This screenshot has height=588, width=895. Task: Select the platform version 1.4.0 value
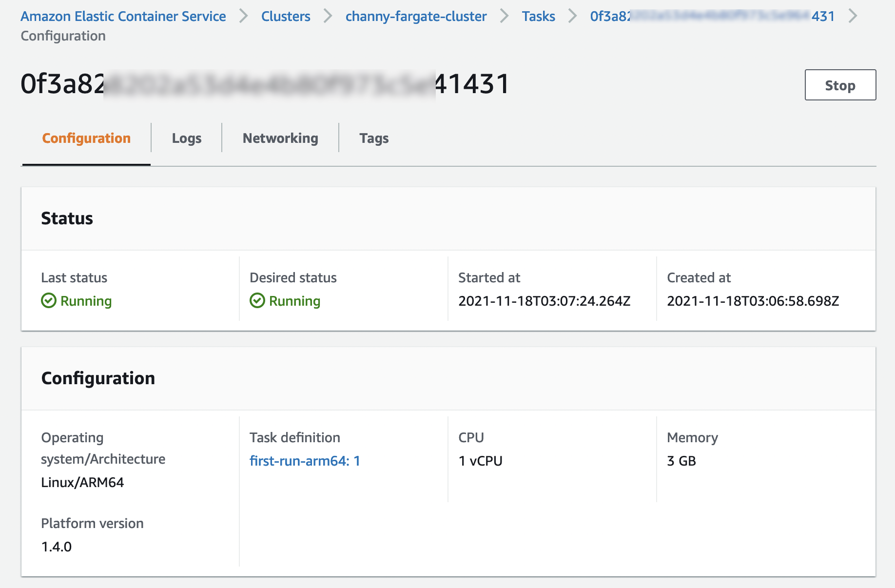(x=57, y=547)
